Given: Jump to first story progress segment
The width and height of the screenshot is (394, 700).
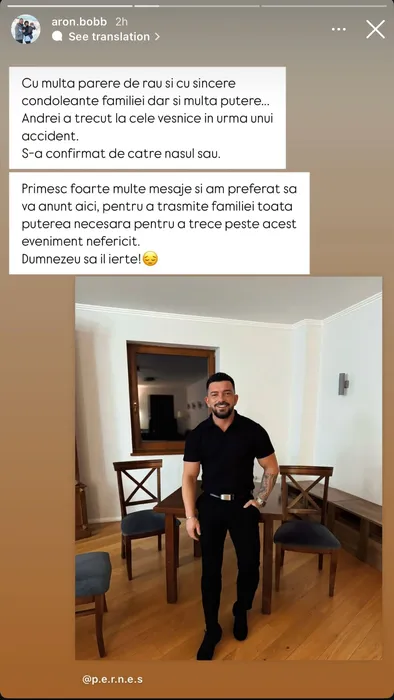Looking at the screenshot, I should point(70,6).
